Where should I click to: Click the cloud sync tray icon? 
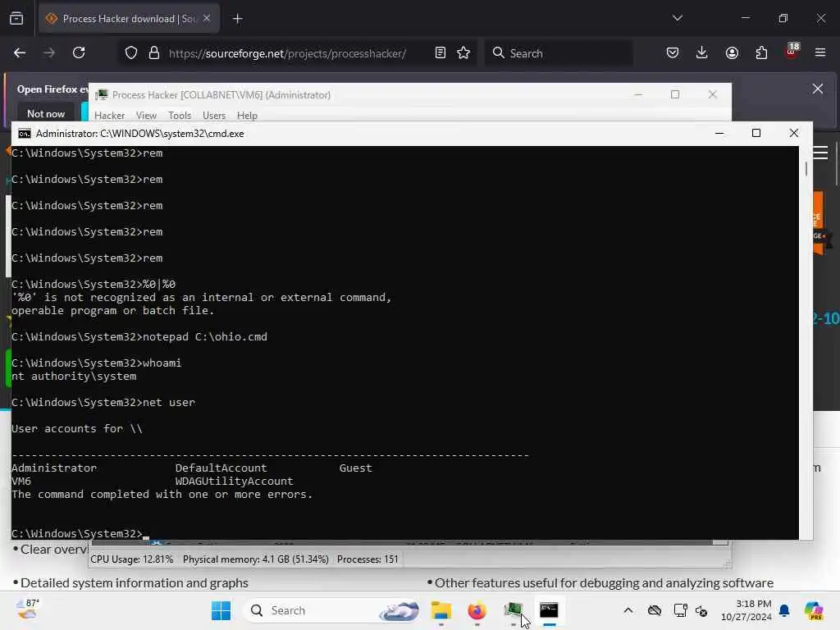[x=654, y=610]
